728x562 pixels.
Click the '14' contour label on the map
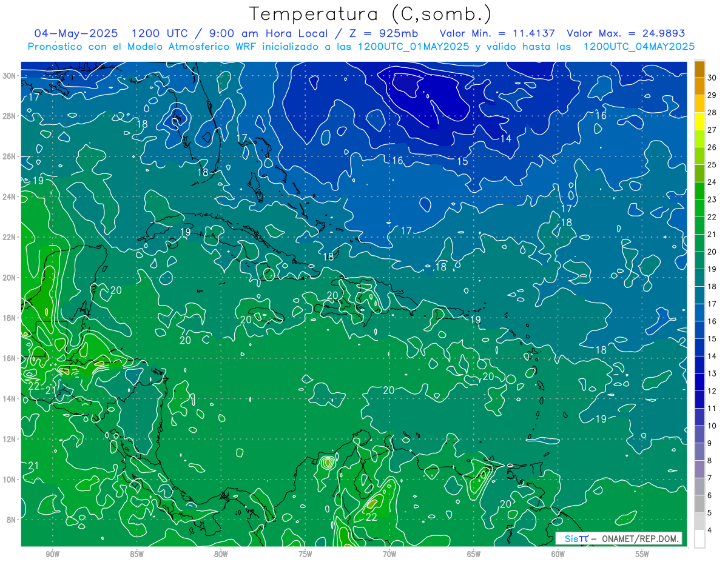(505, 139)
